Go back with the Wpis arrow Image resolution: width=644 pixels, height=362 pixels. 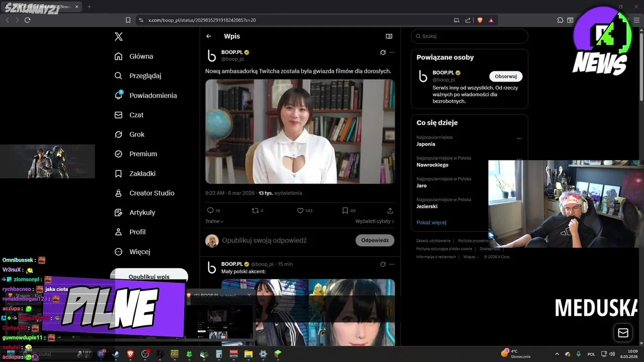209,36
